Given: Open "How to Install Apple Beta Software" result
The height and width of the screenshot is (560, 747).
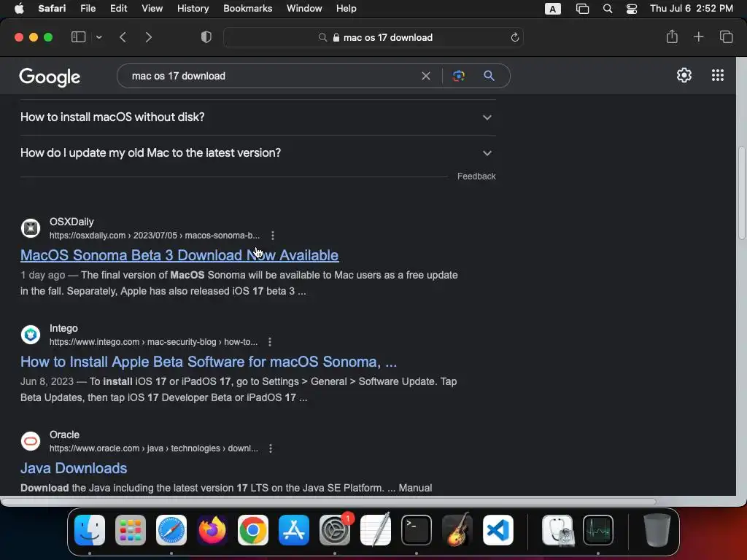Looking at the screenshot, I should point(209,362).
